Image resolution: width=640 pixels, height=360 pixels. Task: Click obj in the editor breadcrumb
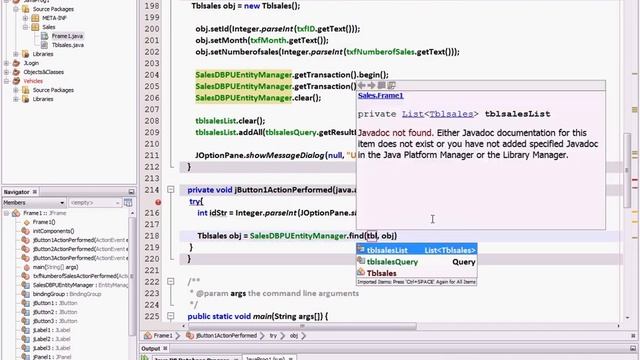[x=294, y=336]
